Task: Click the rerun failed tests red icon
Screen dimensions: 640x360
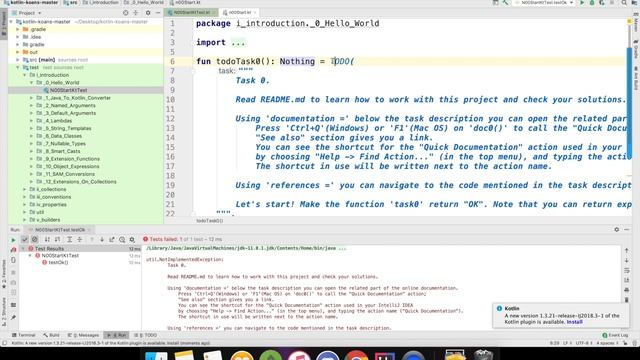Action: click(13, 249)
